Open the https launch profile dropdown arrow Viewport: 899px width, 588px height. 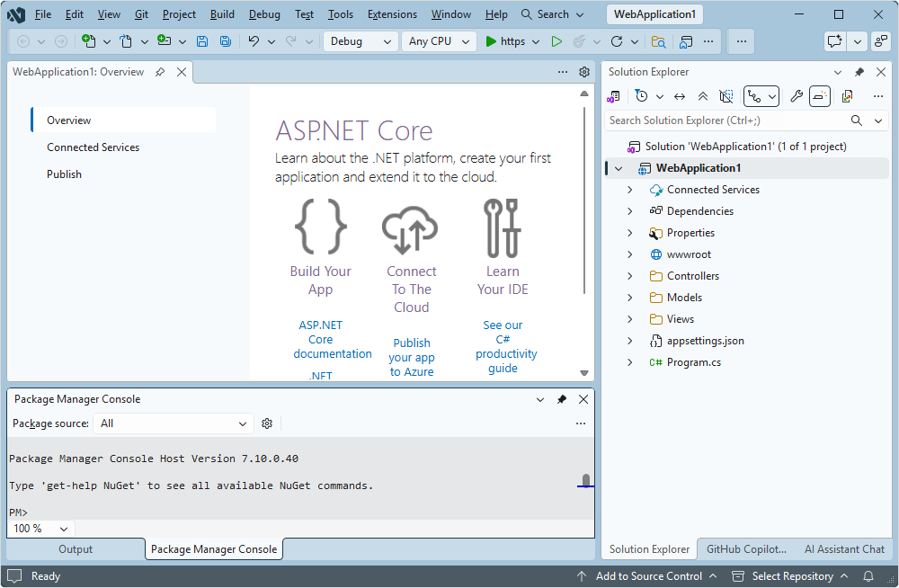click(536, 41)
